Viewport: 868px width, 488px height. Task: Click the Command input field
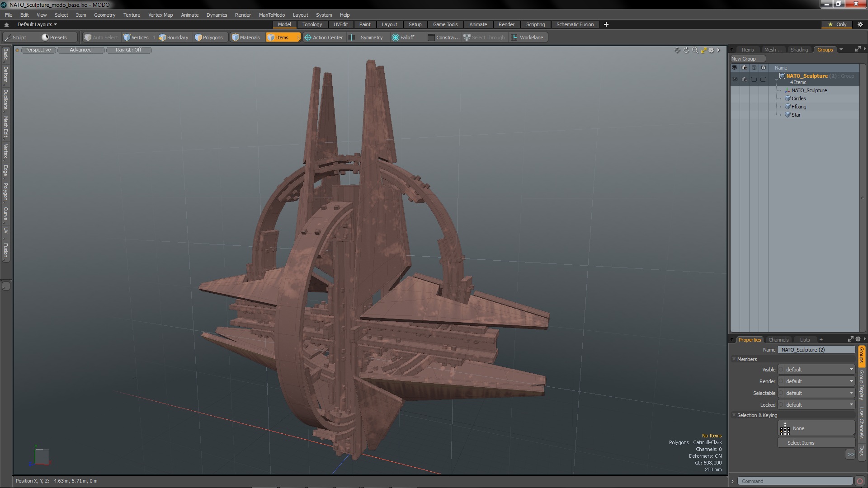pos(795,481)
